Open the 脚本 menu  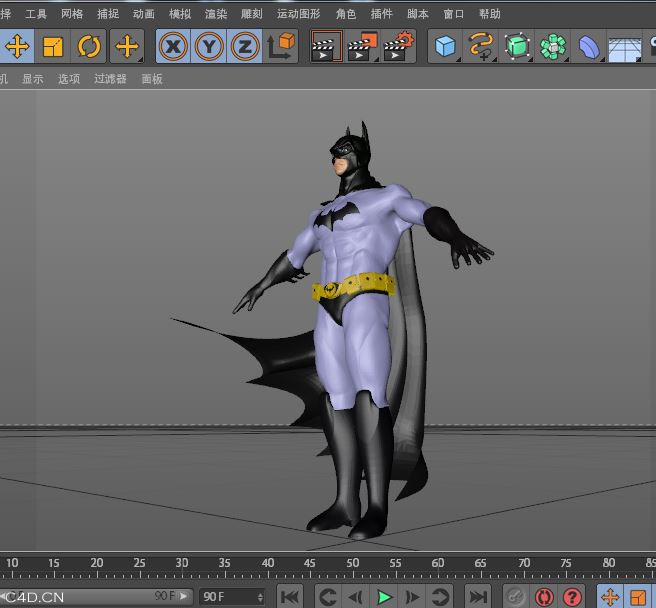(418, 14)
